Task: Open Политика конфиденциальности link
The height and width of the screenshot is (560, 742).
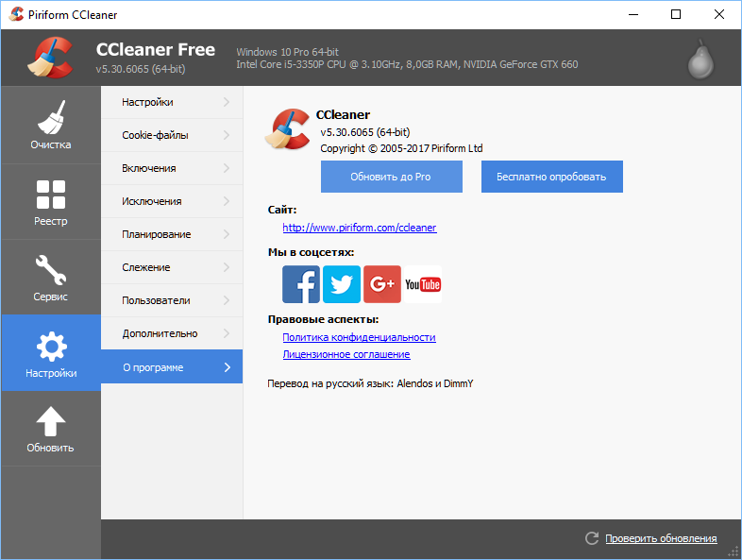Action: click(359, 337)
